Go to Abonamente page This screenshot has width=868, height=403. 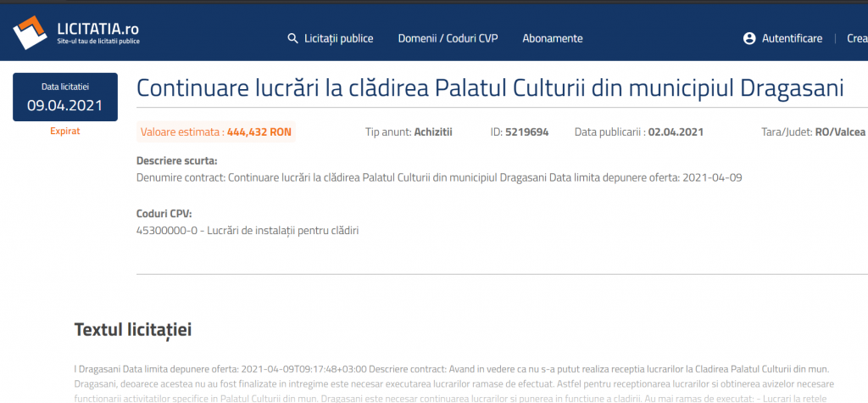point(552,38)
